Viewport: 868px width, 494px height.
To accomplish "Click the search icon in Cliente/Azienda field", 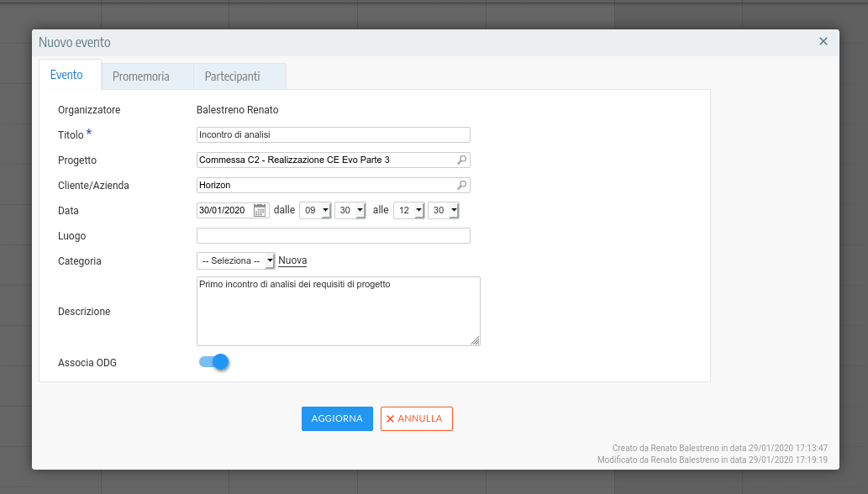I will tap(461, 185).
